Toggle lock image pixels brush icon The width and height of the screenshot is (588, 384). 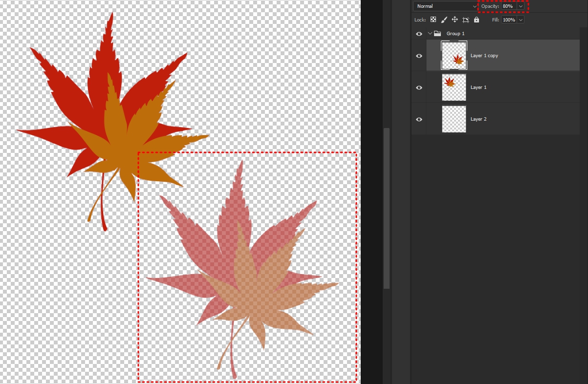tap(444, 20)
